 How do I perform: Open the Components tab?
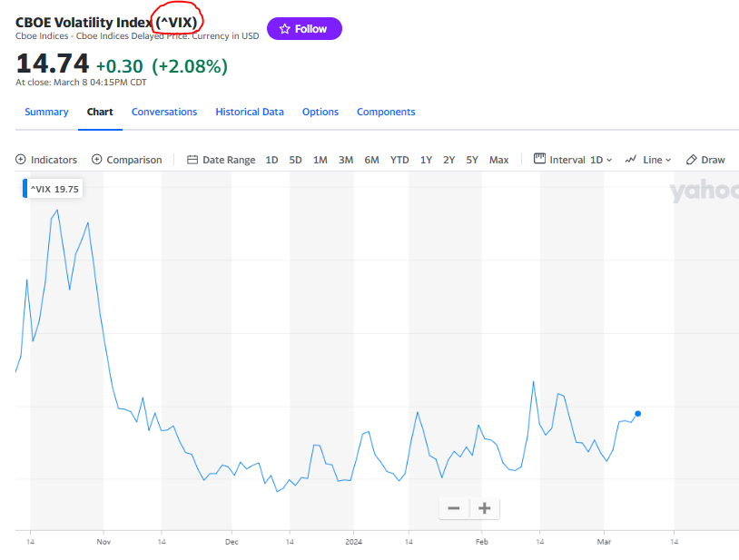[x=386, y=113]
